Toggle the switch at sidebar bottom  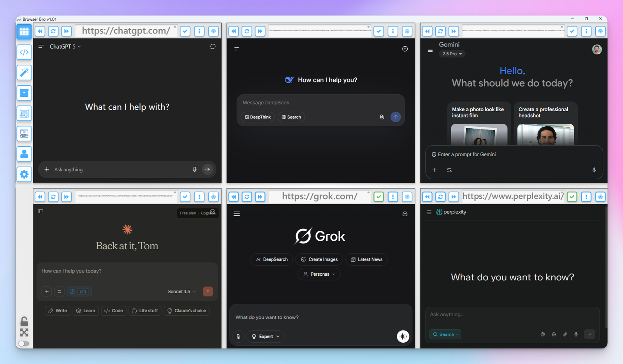(x=24, y=343)
